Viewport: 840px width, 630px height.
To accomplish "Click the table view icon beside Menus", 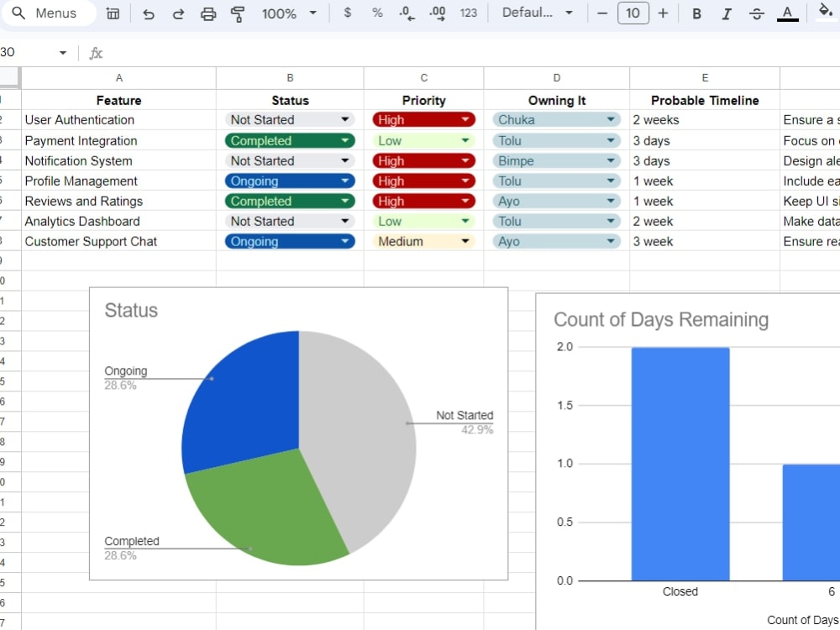I will coord(113,13).
